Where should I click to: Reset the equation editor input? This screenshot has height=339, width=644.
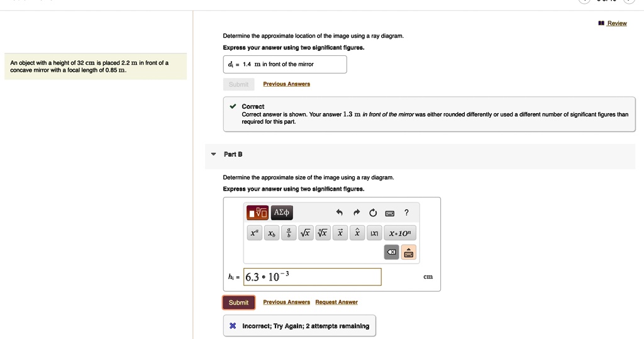point(372,213)
